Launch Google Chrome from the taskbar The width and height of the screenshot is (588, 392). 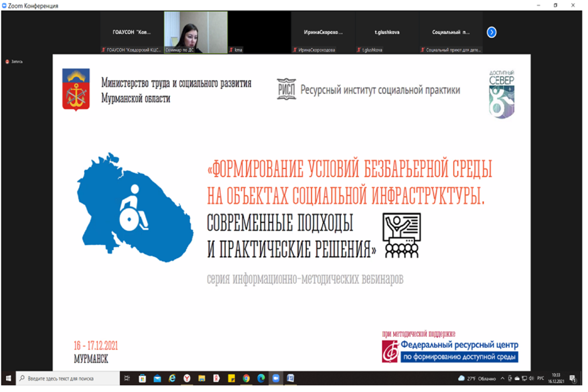coord(246,378)
